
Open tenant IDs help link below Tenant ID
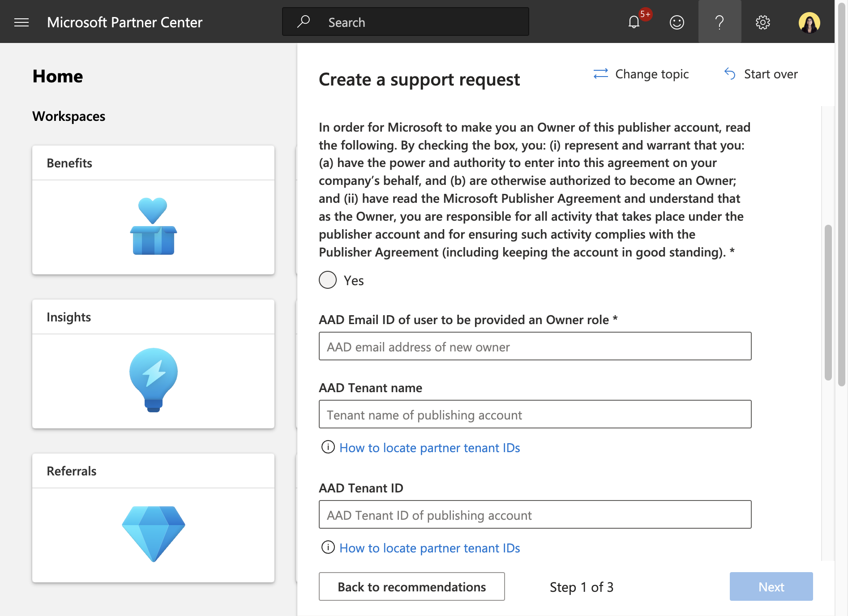point(429,548)
